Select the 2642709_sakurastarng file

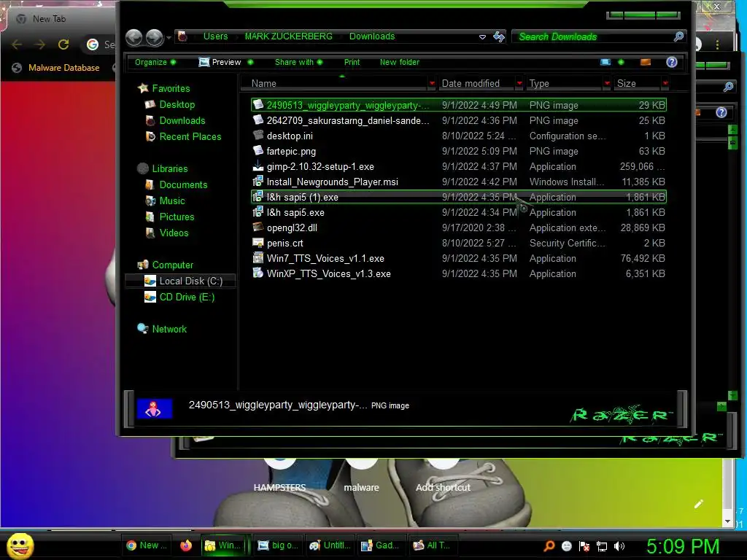pos(459,120)
